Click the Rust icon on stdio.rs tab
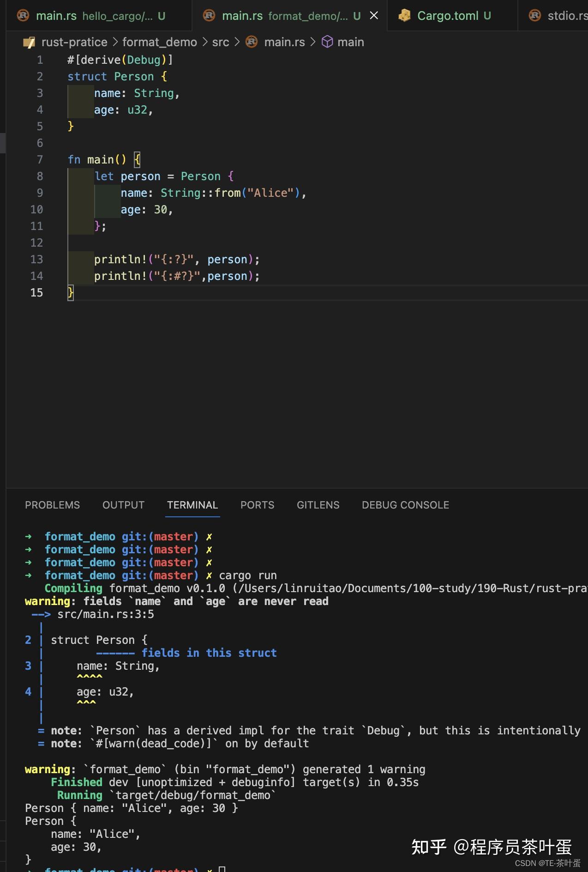 tap(534, 16)
